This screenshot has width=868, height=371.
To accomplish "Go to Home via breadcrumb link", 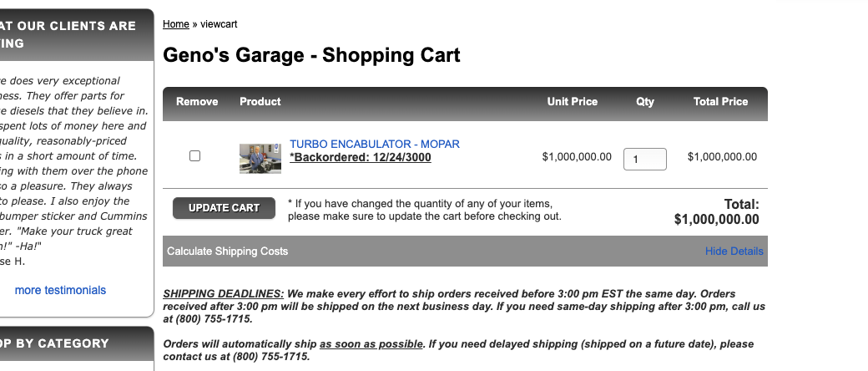I will click(176, 24).
